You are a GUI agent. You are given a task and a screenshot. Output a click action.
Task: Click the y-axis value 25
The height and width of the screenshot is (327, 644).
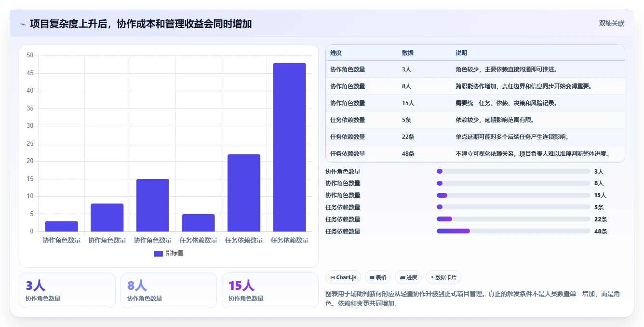pyautogui.click(x=30, y=144)
